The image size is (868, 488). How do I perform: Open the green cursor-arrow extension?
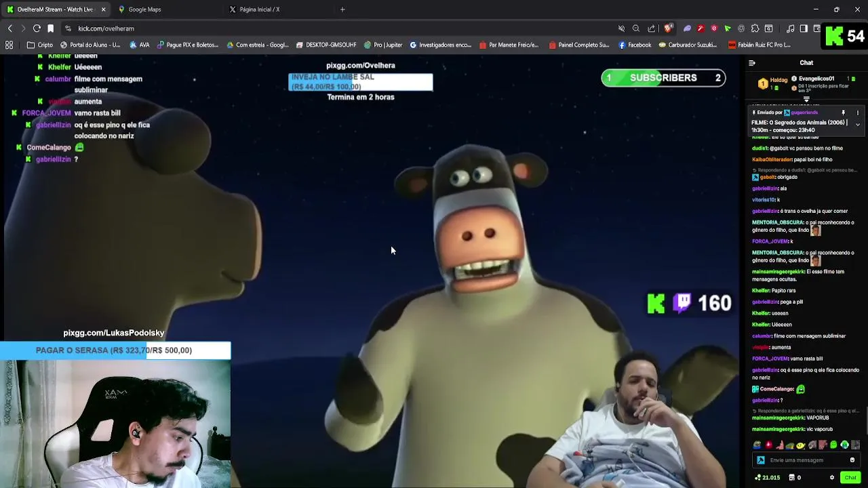(x=728, y=28)
